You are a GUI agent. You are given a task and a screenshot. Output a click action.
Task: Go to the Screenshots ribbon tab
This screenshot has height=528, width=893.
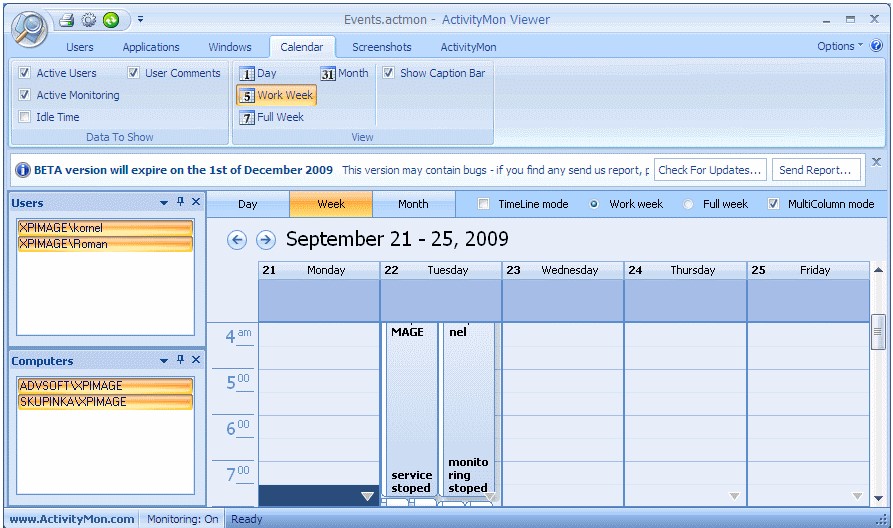click(x=382, y=47)
